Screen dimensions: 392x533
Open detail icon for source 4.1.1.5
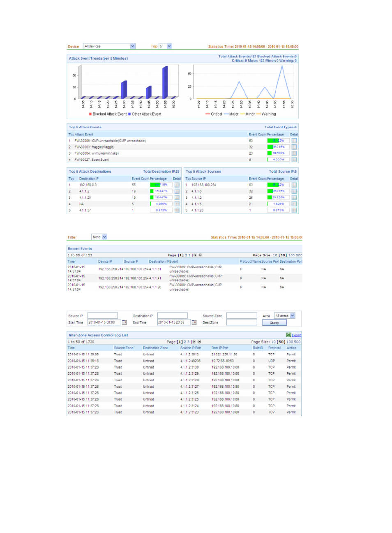tap(294, 204)
